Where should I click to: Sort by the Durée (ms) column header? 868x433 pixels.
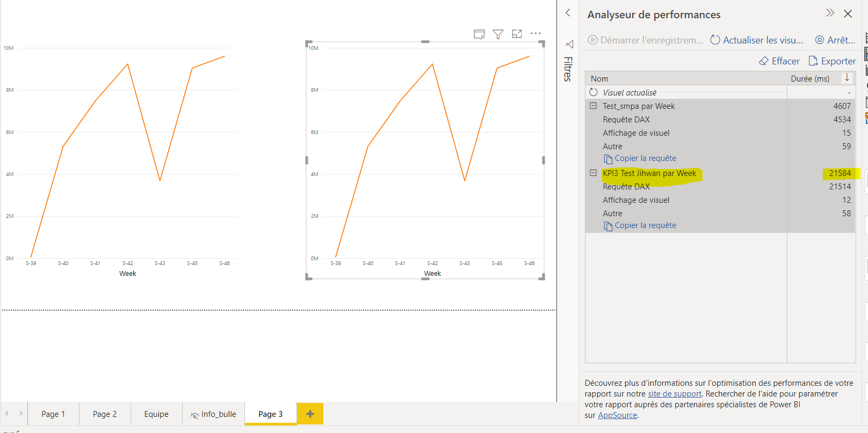(x=809, y=78)
